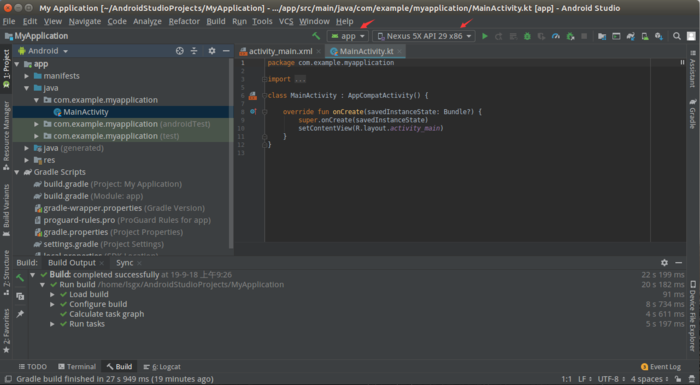The width and height of the screenshot is (700, 385).
Task: Open the TODO tool window
Action: pyautogui.click(x=33, y=367)
